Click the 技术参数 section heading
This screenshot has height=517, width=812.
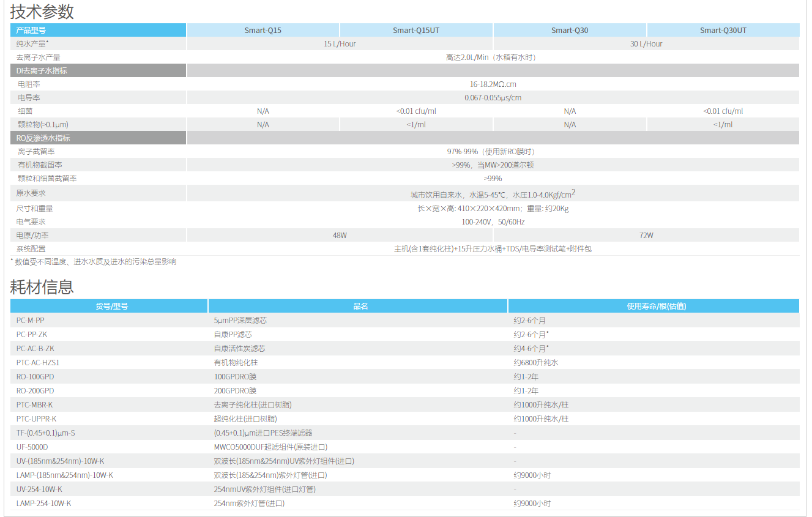point(42,11)
